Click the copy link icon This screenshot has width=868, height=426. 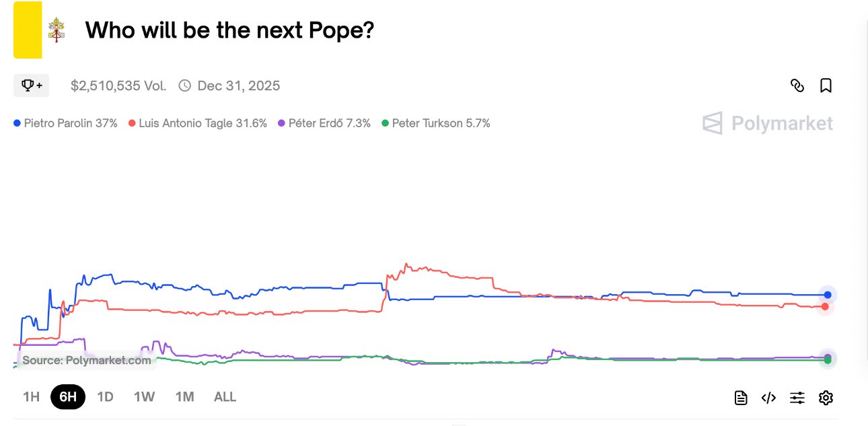click(x=797, y=85)
